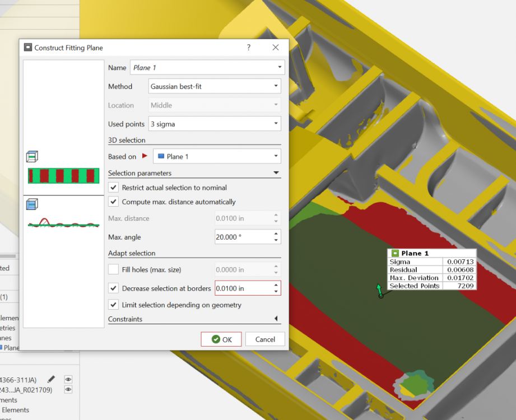
Task: Click the help question mark in dialog title
Action: coord(249,48)
